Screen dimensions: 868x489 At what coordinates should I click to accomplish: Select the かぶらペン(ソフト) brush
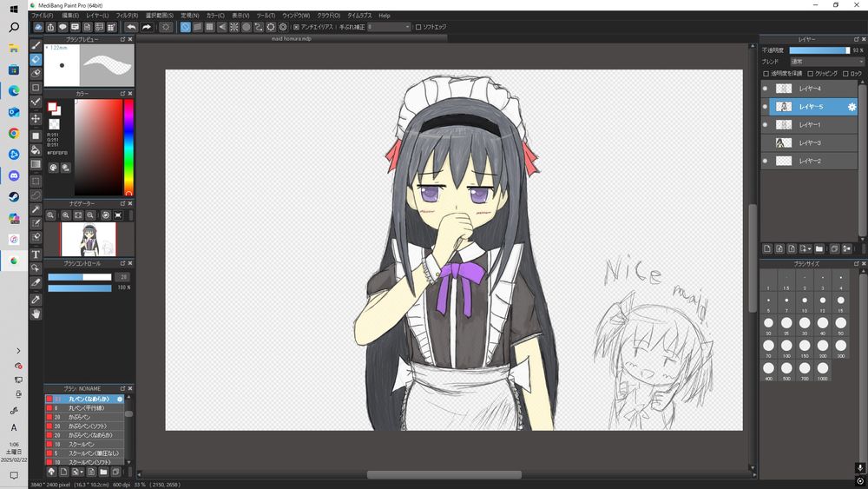pyautogui.click(x=85, y=426)
